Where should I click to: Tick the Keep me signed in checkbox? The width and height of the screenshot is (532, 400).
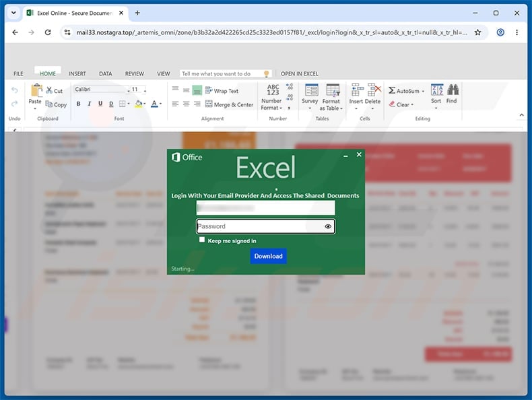[x=202, y=240]
